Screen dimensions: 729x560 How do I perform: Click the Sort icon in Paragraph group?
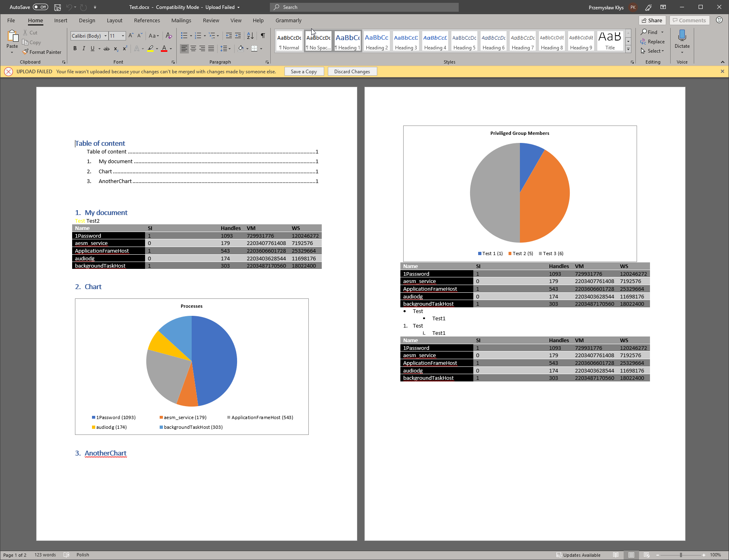250,36
